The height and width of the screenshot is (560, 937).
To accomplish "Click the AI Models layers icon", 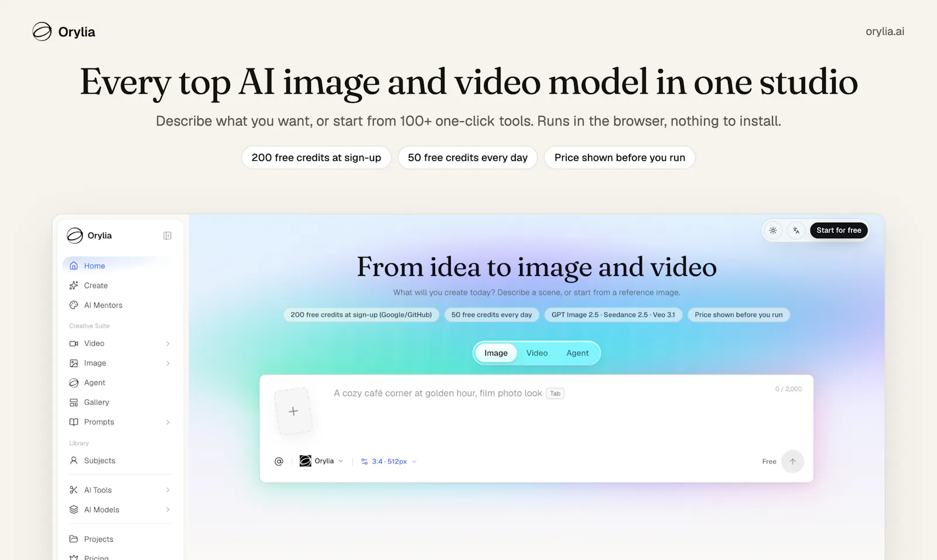I will 74,510.
